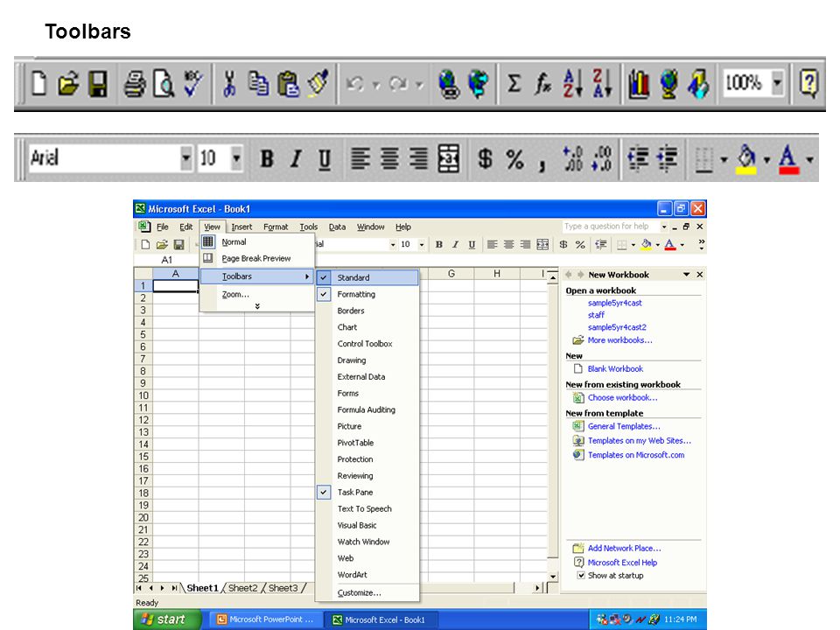The width and height of the screenshot is (840, 630).
Task: Click the Open folder icon in large Standard toolbar
Action: click(x=68, y=84)
